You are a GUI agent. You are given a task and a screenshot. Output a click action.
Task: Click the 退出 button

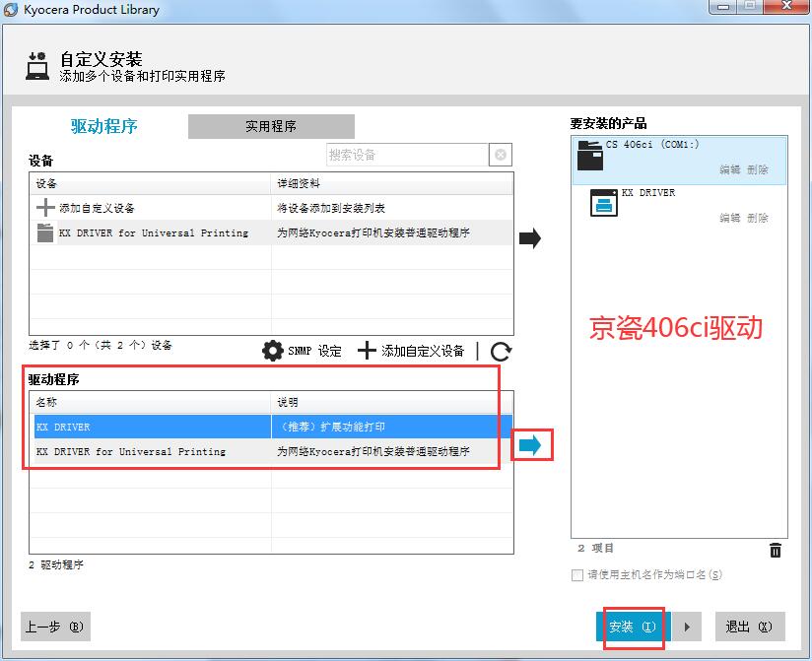[750, 627]
